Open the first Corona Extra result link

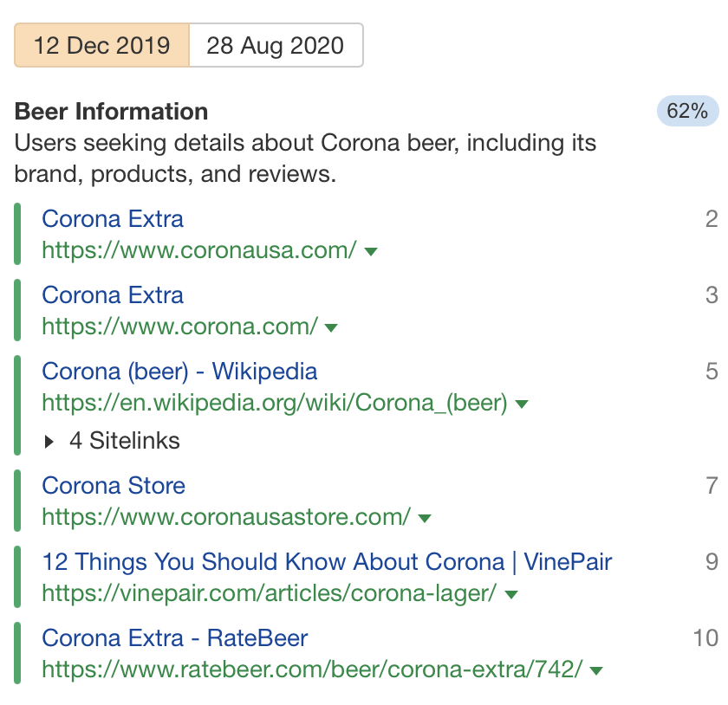coord(113,219)
